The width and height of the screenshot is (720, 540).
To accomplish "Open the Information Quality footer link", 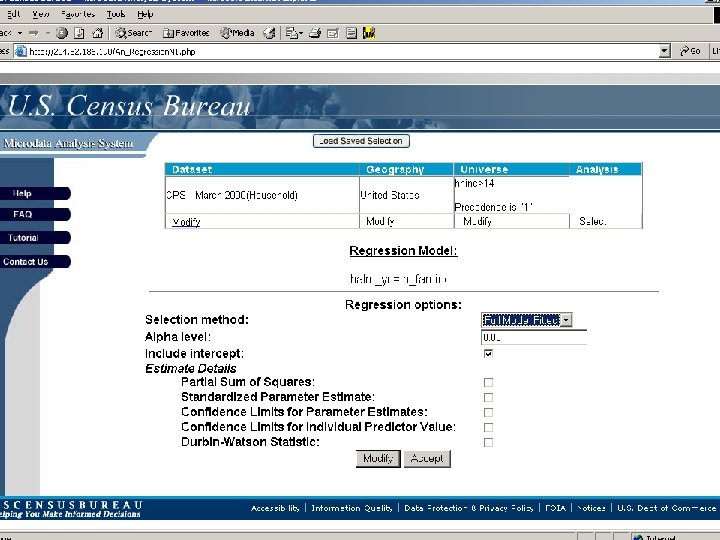I will (352, 508).
